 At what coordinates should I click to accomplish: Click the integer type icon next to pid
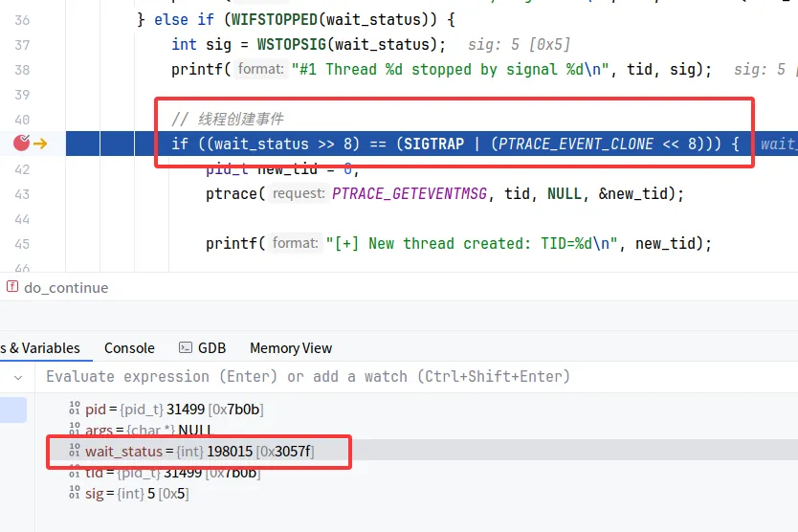75,409
